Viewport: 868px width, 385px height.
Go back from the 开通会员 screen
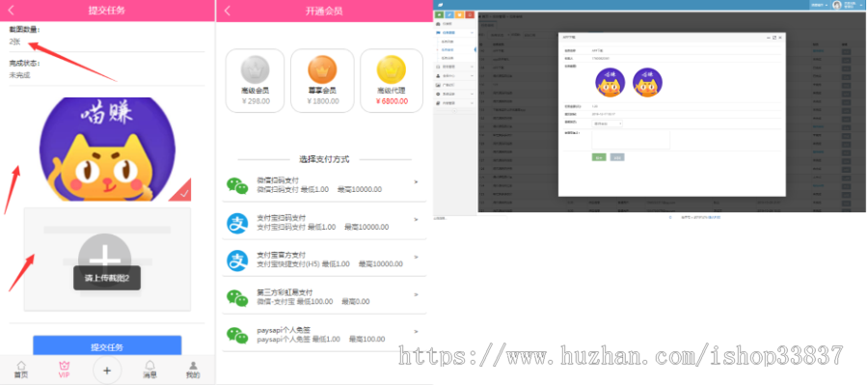(x=227, y=11)
